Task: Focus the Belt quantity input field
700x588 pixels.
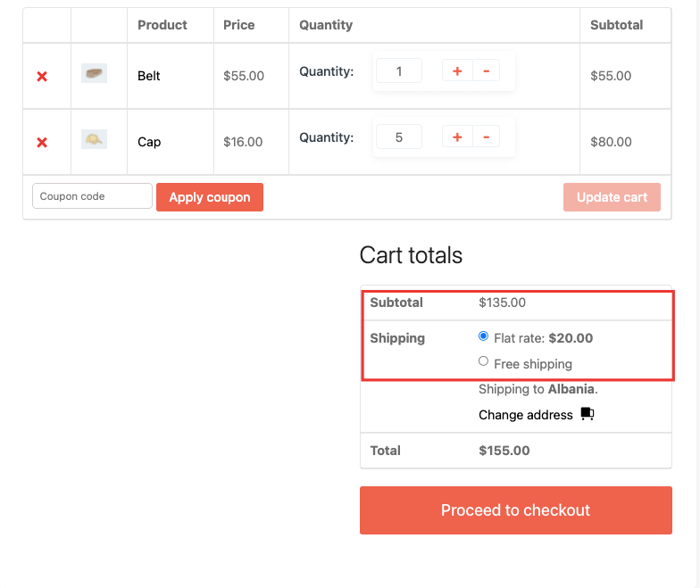Action: click(x=399, y=71)
